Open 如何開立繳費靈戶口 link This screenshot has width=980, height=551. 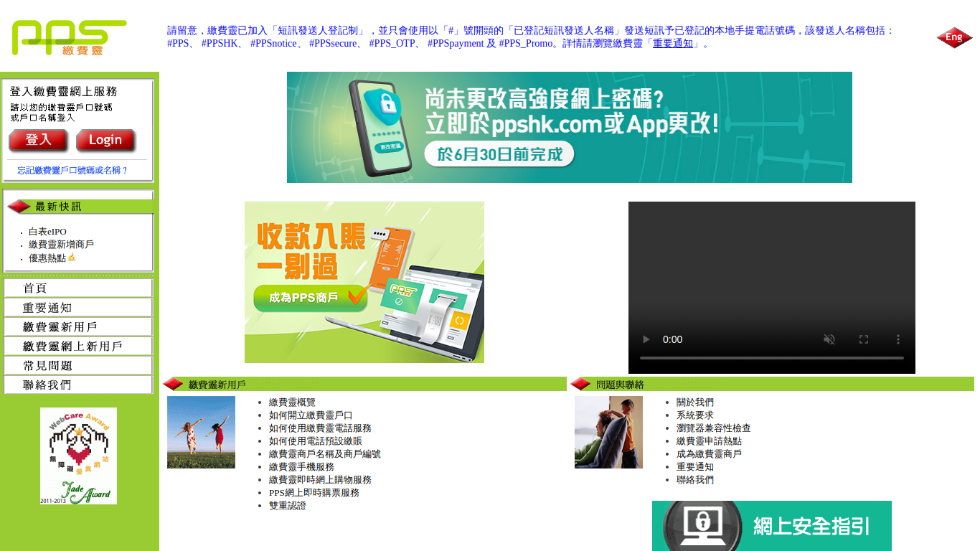pyautogui.click(x=311, y=415)
